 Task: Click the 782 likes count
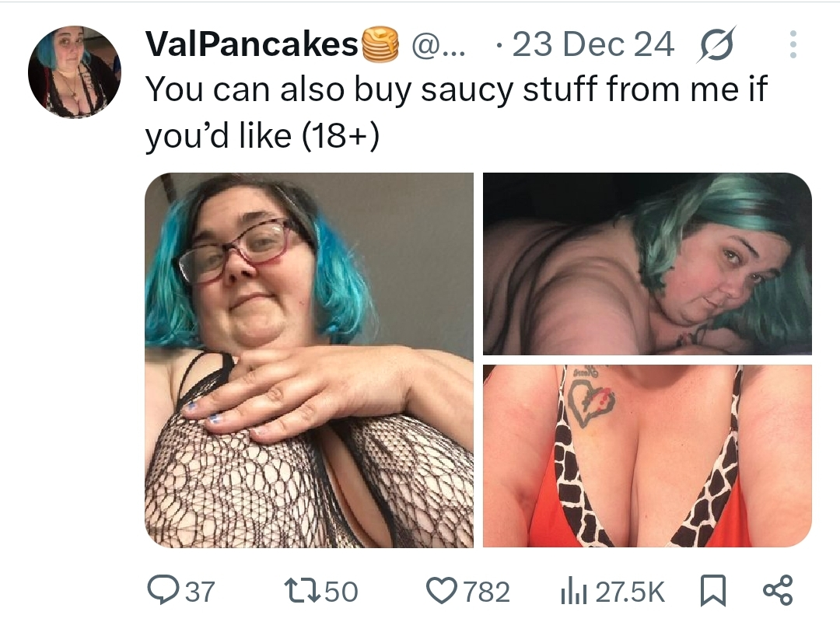tap(486, 592)
